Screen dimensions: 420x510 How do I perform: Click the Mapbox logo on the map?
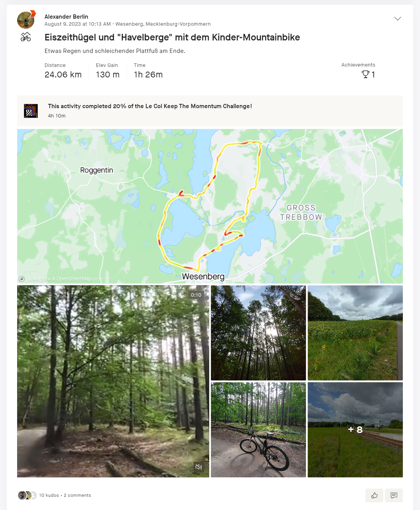coord(22,279)
